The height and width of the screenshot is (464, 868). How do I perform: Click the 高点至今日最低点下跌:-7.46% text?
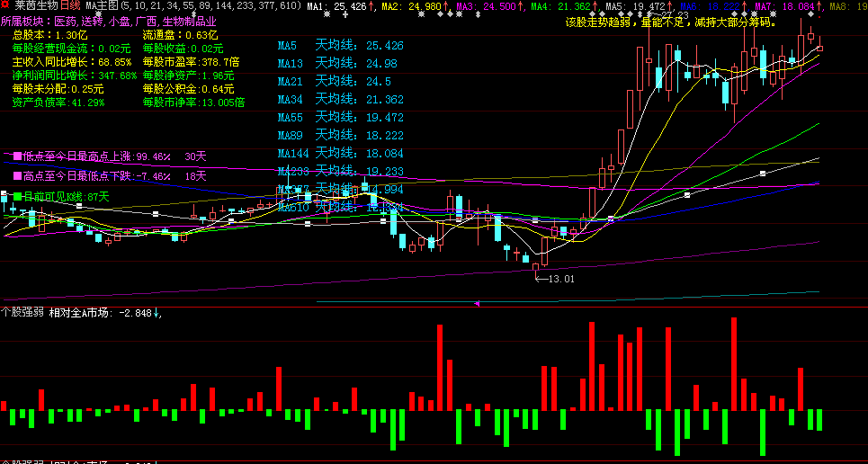pyautogui.click(x=97, y=176)
